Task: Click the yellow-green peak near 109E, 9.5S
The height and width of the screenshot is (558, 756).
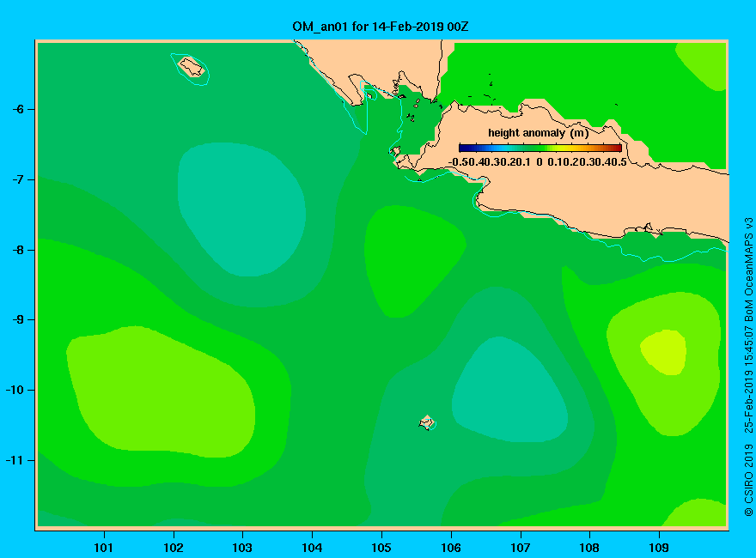Action: [664, 352]
